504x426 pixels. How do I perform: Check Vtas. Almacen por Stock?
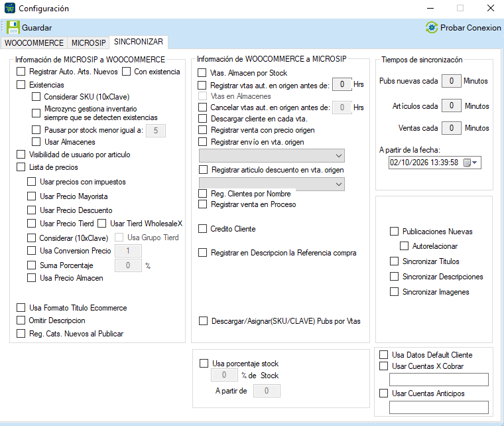point(202,73)
